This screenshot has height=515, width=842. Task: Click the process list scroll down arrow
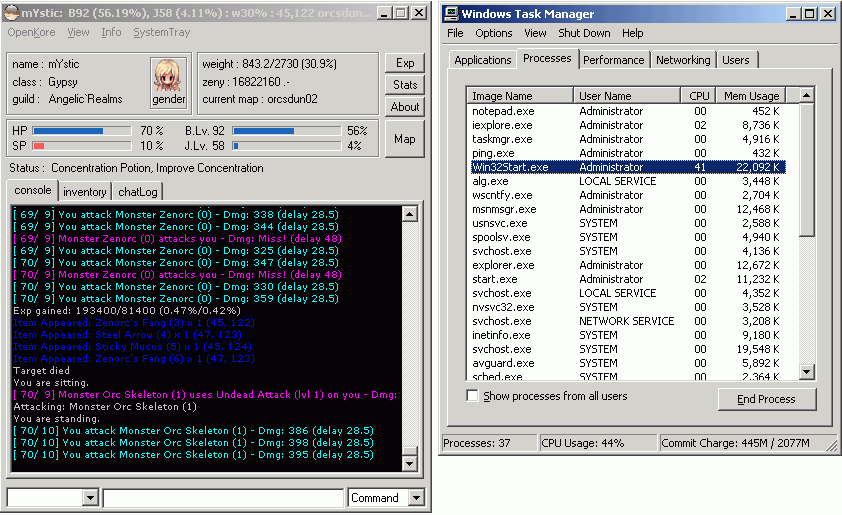pyautogui.click(x=806, y=371)
